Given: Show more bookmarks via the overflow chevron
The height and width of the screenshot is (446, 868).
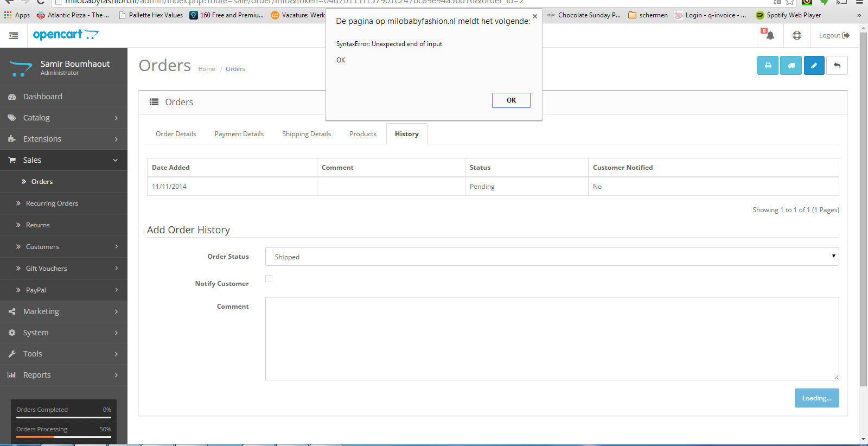Looking at the screenshot, I should pos(859,15).
